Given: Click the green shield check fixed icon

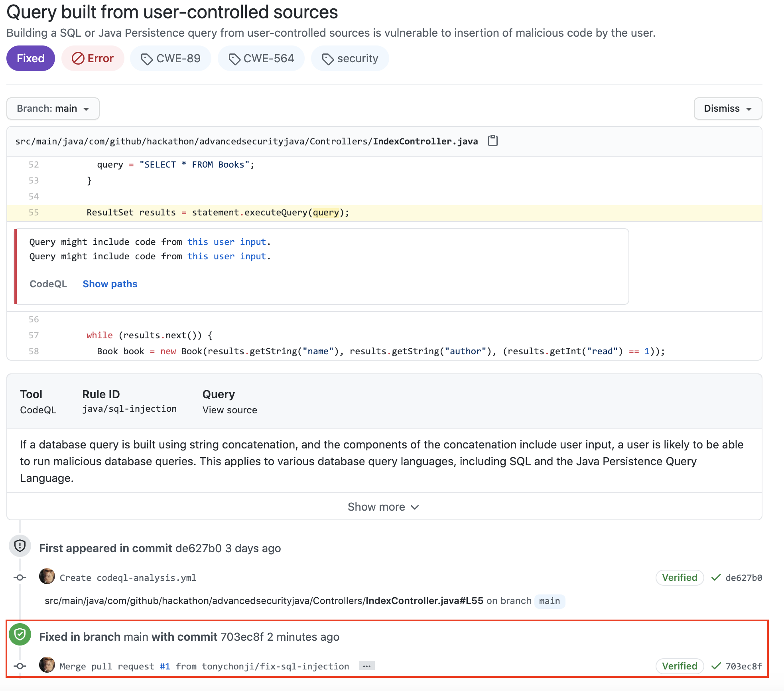Looking at the screenshot, I should (x=20, y=634).
